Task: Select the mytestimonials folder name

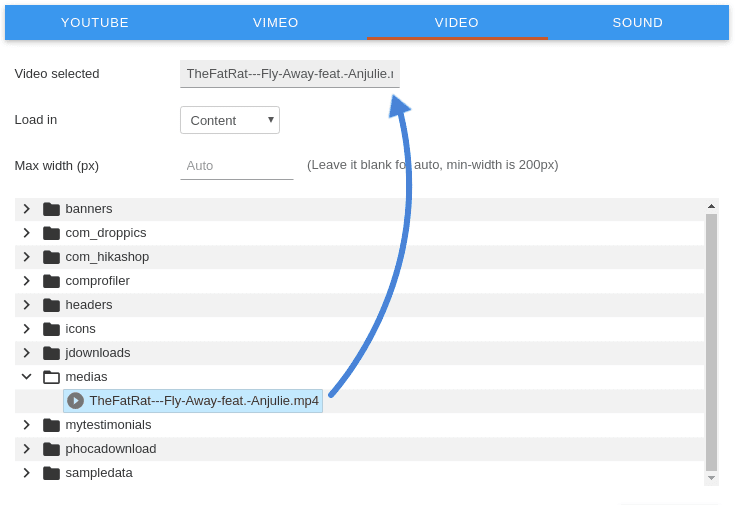Action: point(108,425)
